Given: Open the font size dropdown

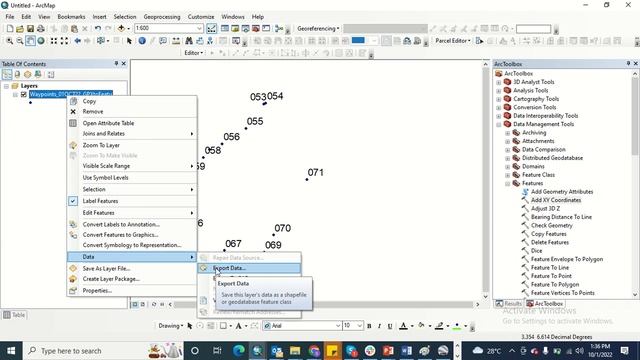Looking at the screenshot, I should click(x=359, y=326).
